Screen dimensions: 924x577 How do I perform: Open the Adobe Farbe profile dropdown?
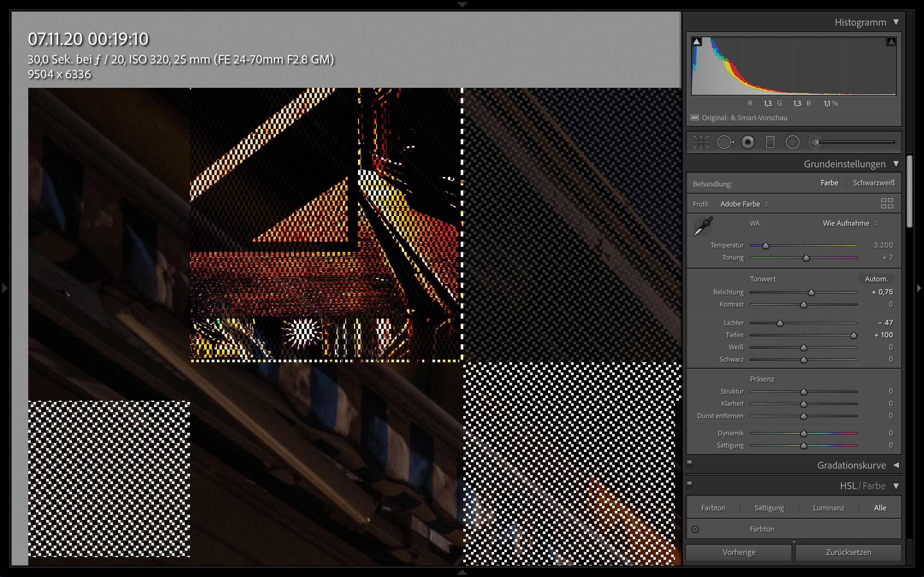coord(744,204)
